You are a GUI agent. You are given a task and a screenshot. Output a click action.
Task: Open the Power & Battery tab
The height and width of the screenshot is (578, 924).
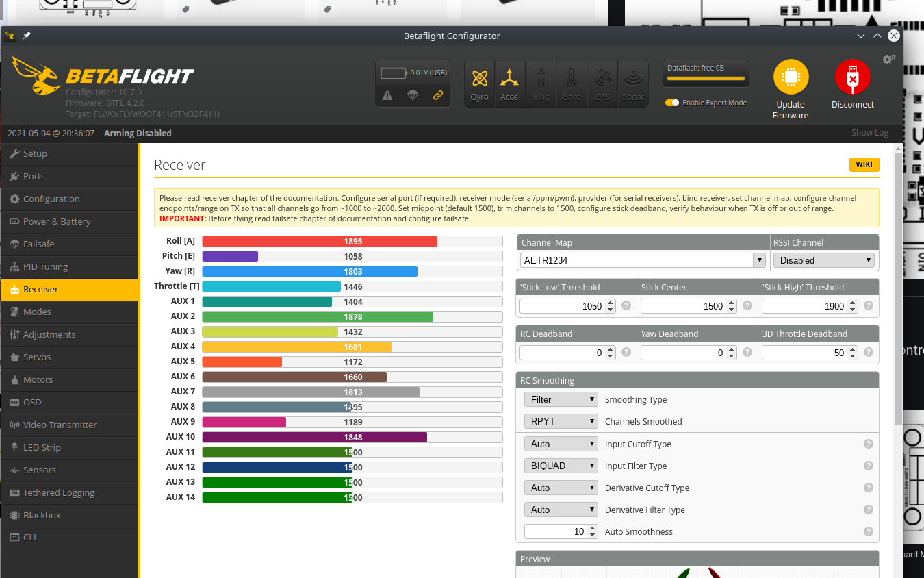(69, 222)
